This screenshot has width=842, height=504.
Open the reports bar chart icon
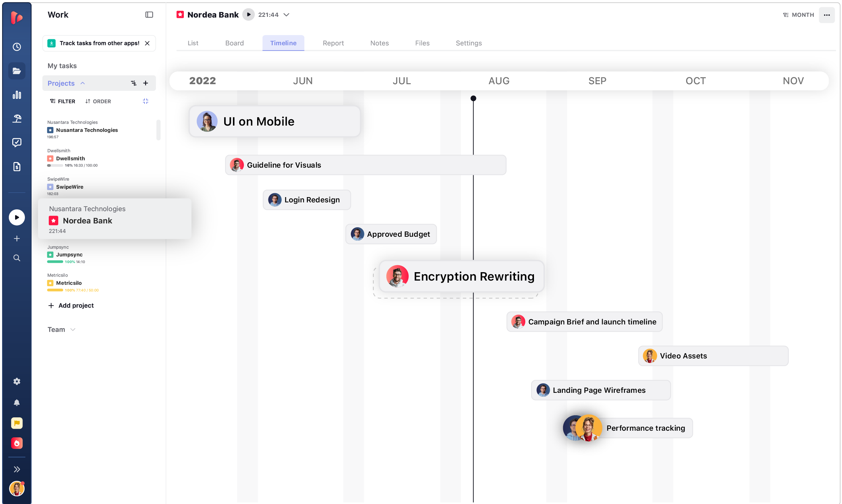click(17, 95)
